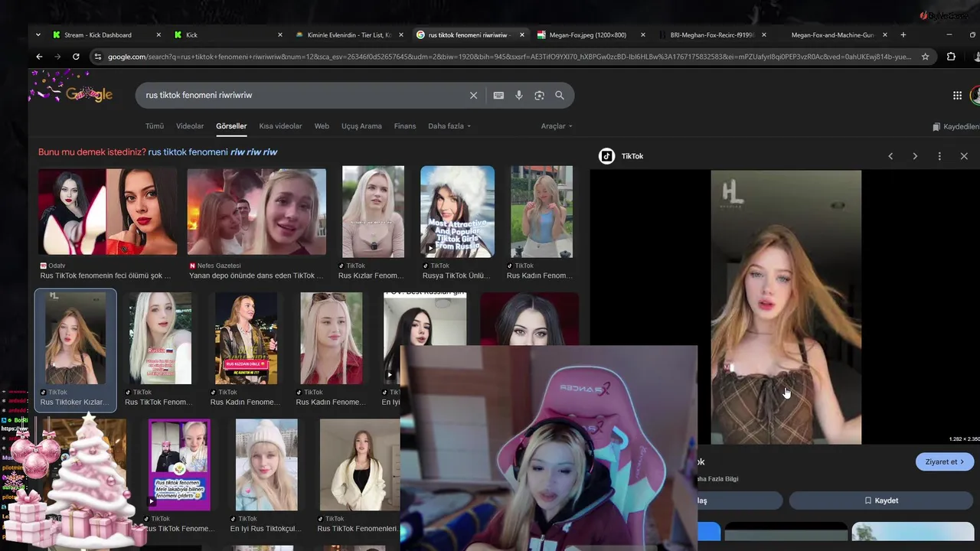980x551 pixels.
Task: Click the browser address bar URL
Action: click(509, 57)
